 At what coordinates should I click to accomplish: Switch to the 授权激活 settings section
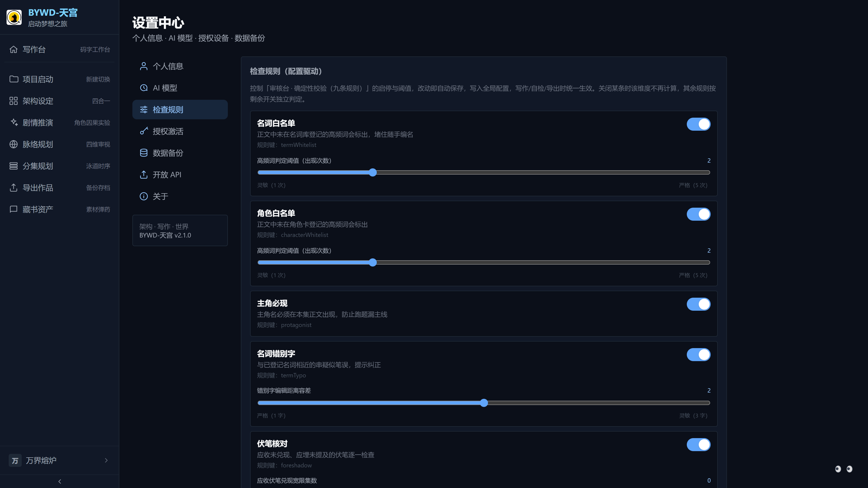pos(180,131)
